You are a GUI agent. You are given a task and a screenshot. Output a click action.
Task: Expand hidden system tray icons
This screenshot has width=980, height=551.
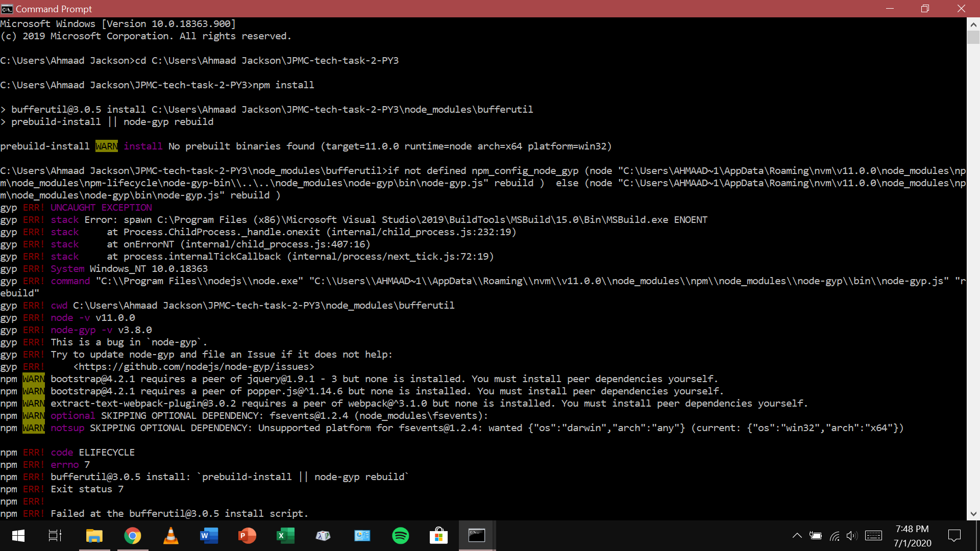coord(797,536)
